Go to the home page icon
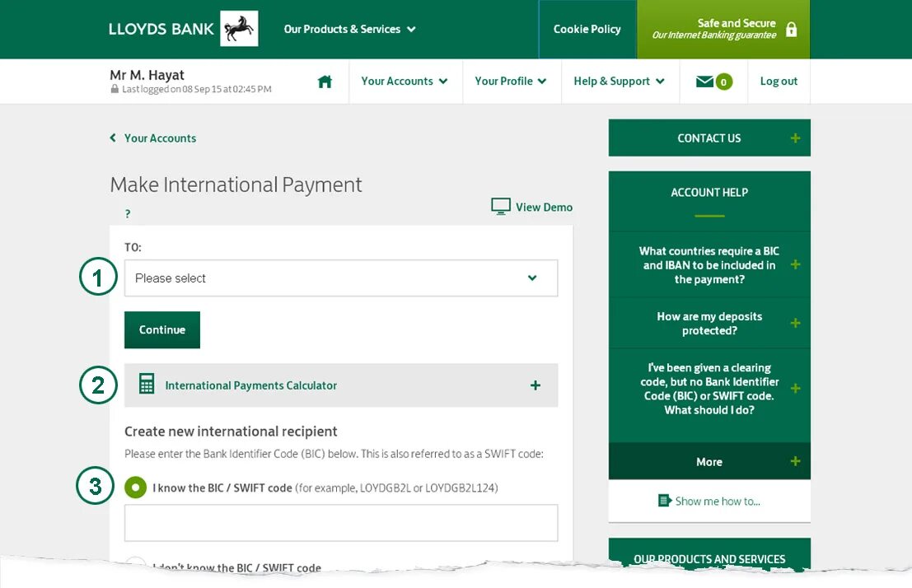Viewport: 912px width, 588px height. click(325, 82)
